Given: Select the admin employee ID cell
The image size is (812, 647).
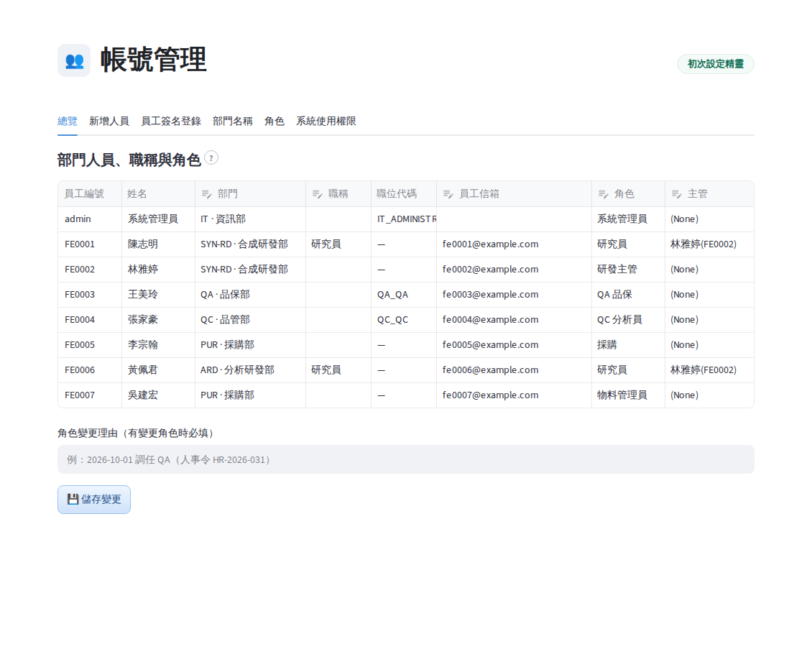Looking at the screenshot, I should click(x=90, y=219).
